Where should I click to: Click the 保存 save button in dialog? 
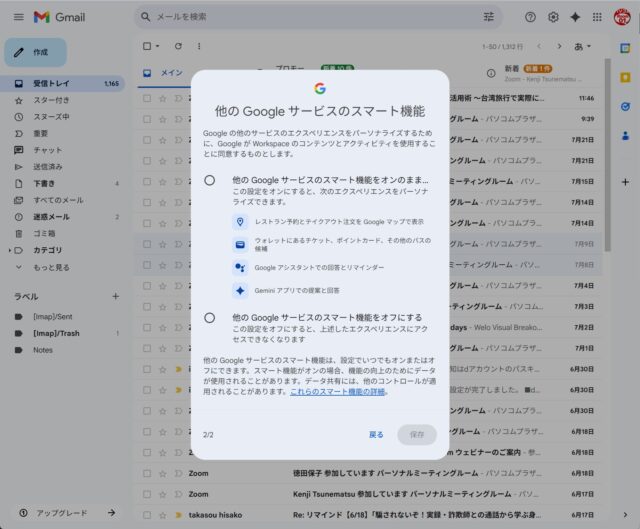(417, 435)
